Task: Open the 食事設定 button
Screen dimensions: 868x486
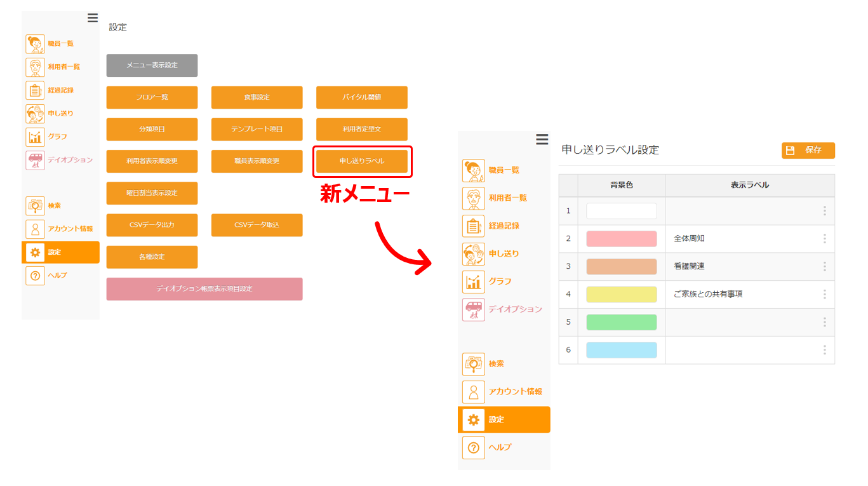Action: click(257, 97)
